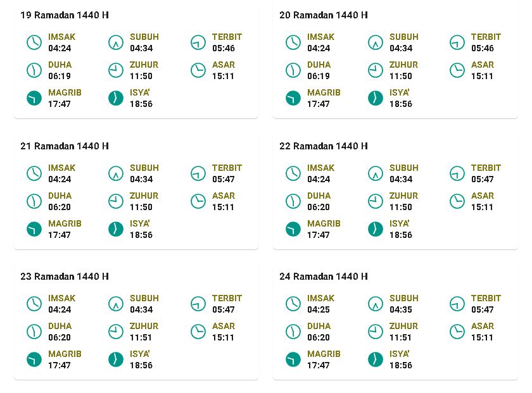Click the Terbit clock icon for 21 Ramadan

click(198, 173)
